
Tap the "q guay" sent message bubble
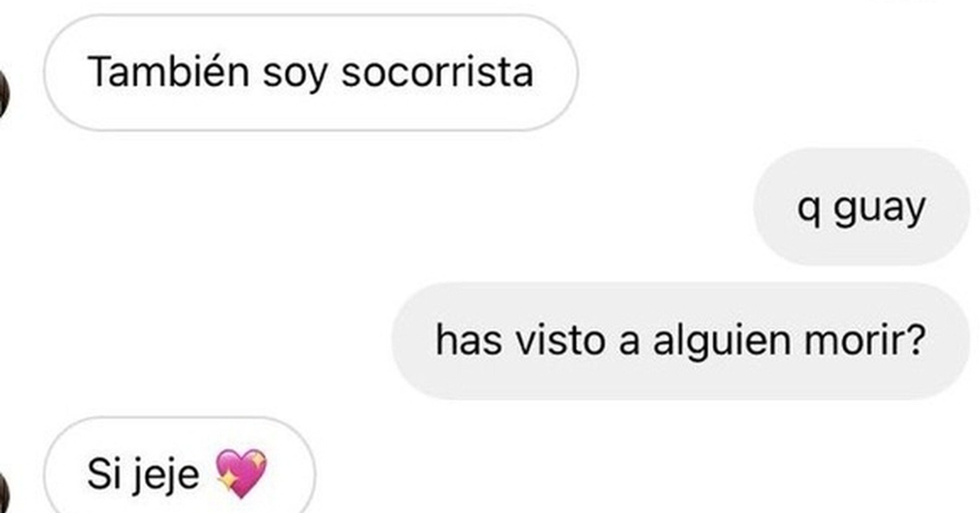tap(862, 207)
